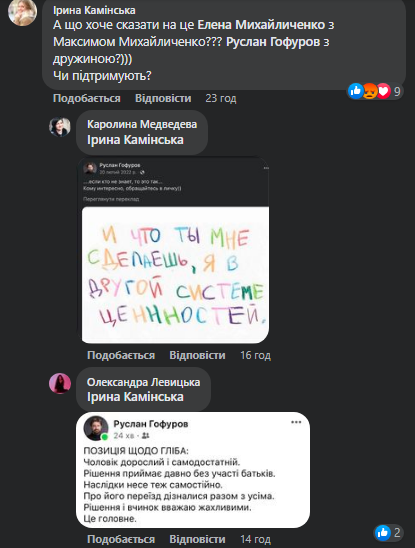This screenshot has height=548, width=415.
Task: Like Каролина Медведева's reply via Подобається
Action: [121, 355]
